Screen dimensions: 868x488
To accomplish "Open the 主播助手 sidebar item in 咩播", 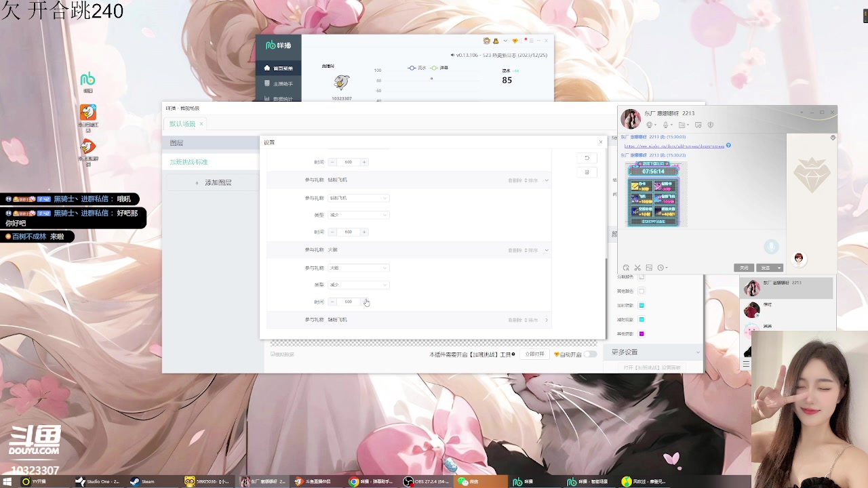I will click(x=279, y=83).
